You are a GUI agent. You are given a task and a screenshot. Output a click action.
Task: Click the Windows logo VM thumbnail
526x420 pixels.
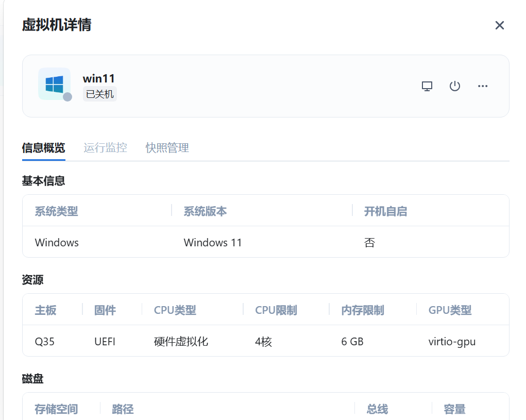(x=54, y=84)
